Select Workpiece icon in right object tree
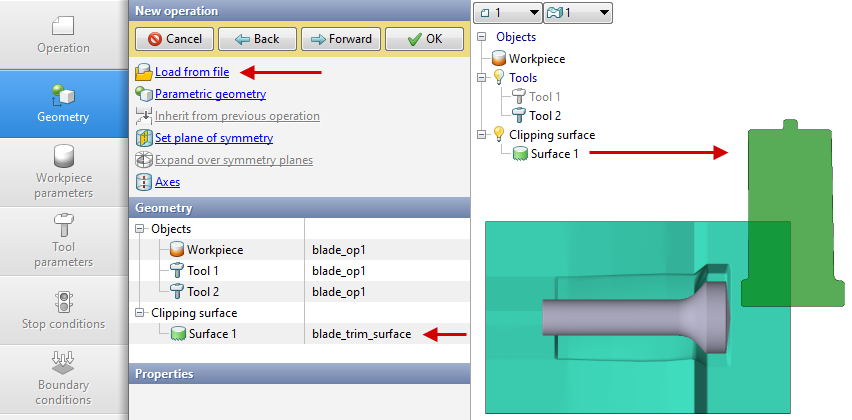The height and width of the screenshot is (420, 852). click(499, 59)
